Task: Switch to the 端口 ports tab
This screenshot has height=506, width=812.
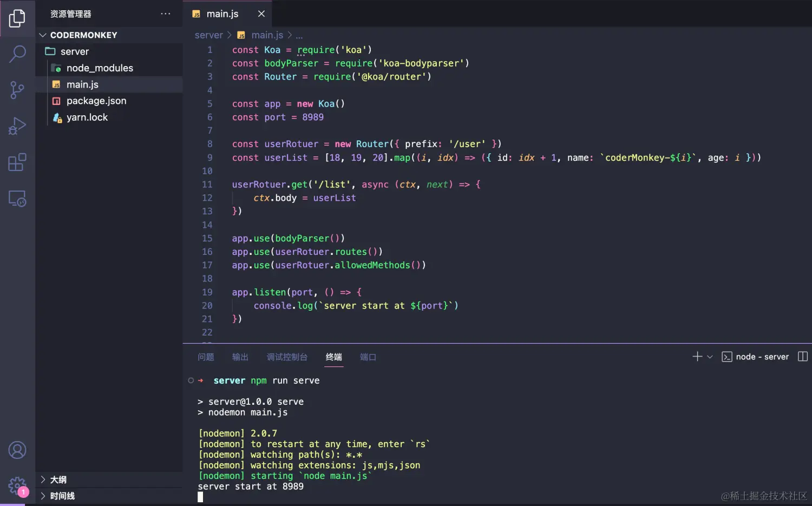Action: coord(368,357)
